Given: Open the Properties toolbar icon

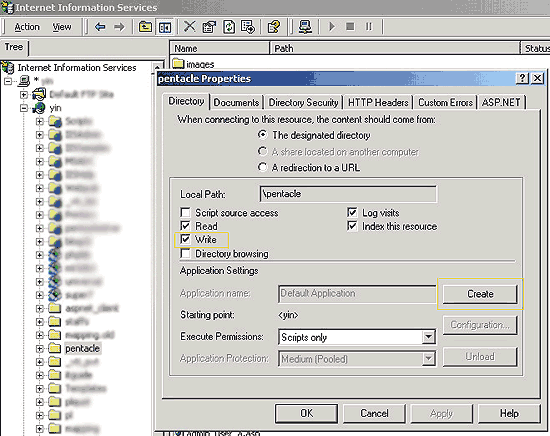Looking at the screenshot, I should tap(209, 27).
